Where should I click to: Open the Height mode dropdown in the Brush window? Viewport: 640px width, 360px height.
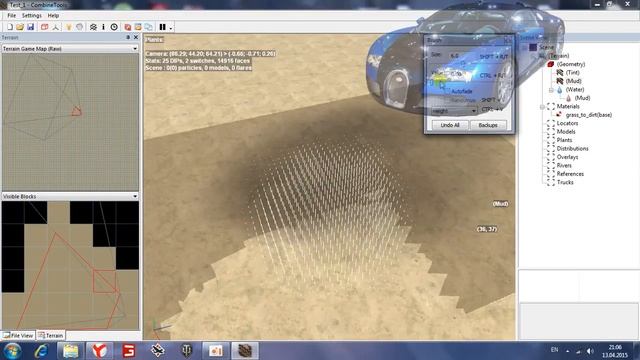(x=454, y=111)
